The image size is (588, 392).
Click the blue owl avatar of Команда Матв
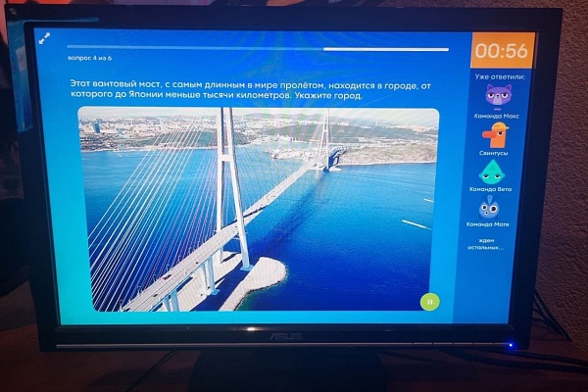(x=488, y=208)
